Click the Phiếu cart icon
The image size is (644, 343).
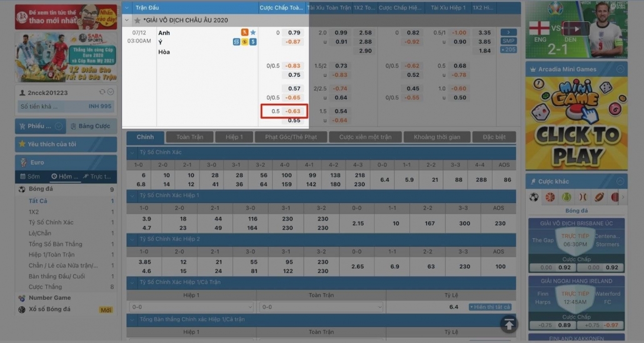22,126
